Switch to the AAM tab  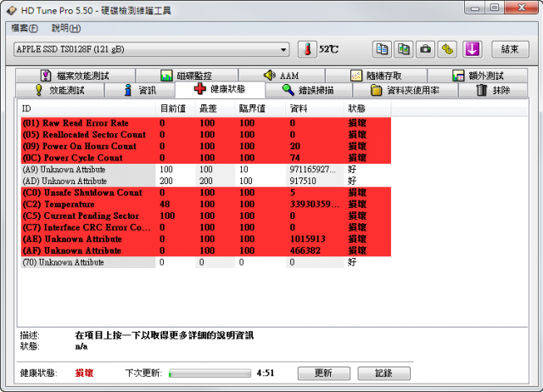coord(281,76)
